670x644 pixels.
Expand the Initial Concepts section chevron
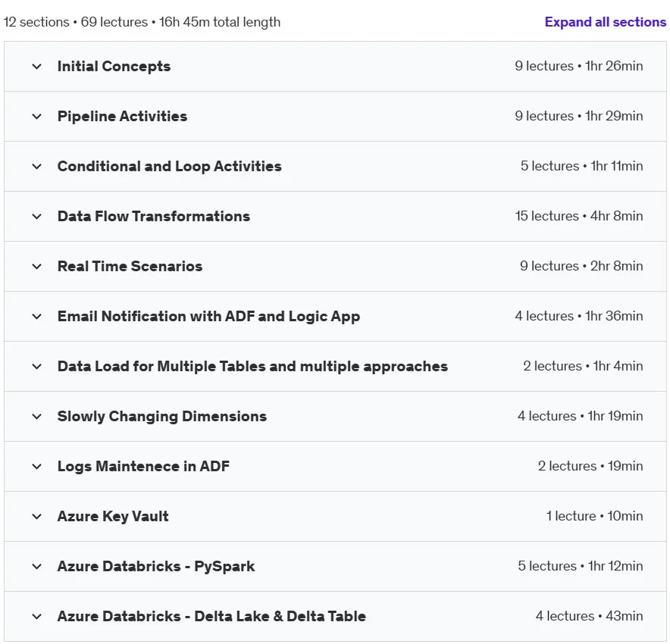pos(36,67)
